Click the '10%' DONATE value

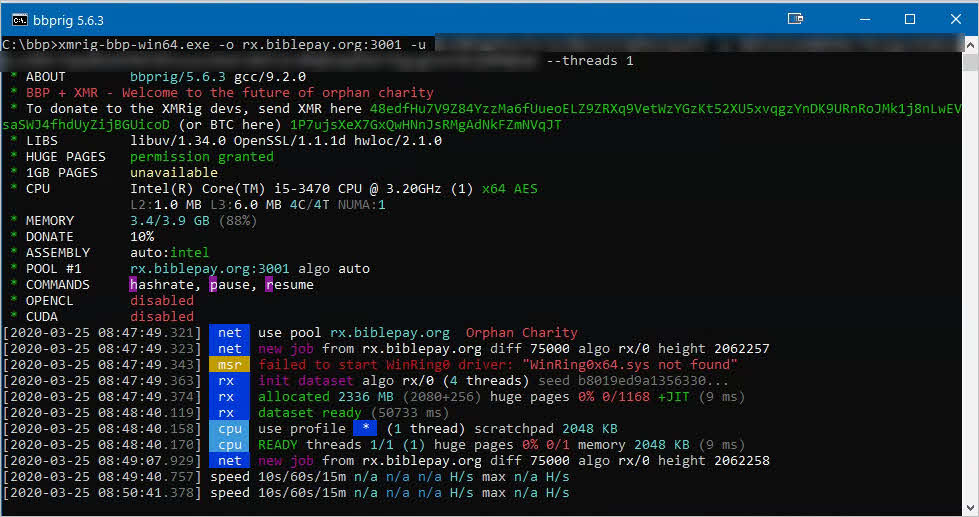[x=142, y=237]
